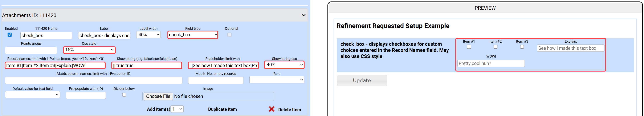Open the Show string css dropdown
Image resolution: width=644 pixels, height=116 pixels.
tap(285, 65)
